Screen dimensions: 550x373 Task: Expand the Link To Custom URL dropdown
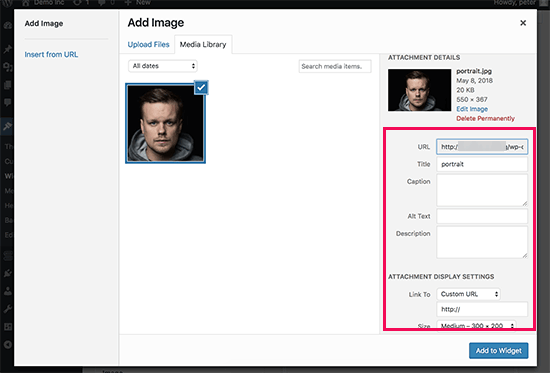pyautogui.click(x=468, y=294)
